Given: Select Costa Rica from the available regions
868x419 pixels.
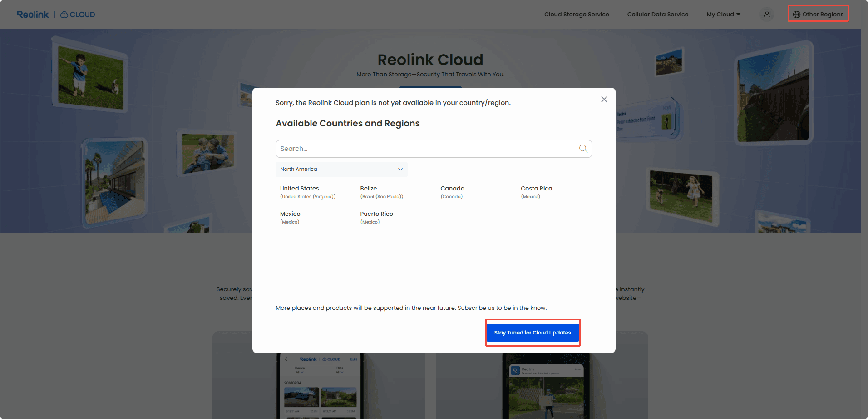Looking at the screenshot, I should pos(536,188).
